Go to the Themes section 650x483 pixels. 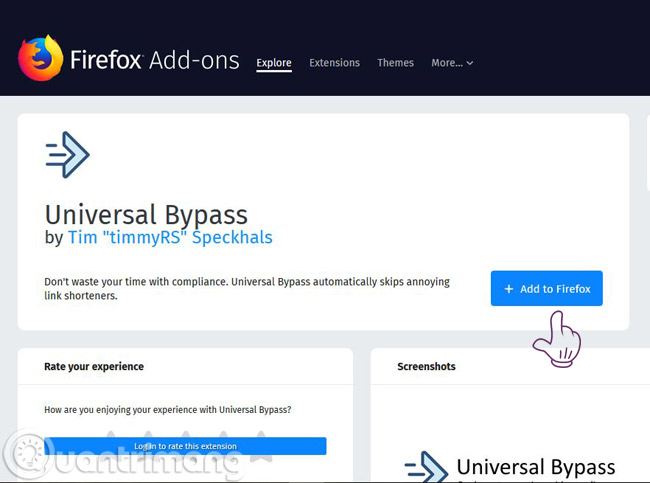pyautogui.click(x=395, y=63)
